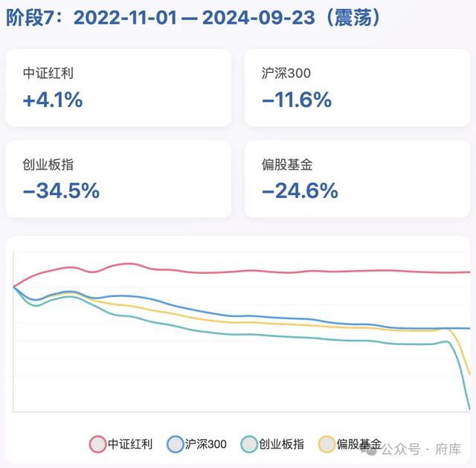Toggle the 创业板指 legend circle
This screenshot has width=476, height=468.
coord(249,444)
